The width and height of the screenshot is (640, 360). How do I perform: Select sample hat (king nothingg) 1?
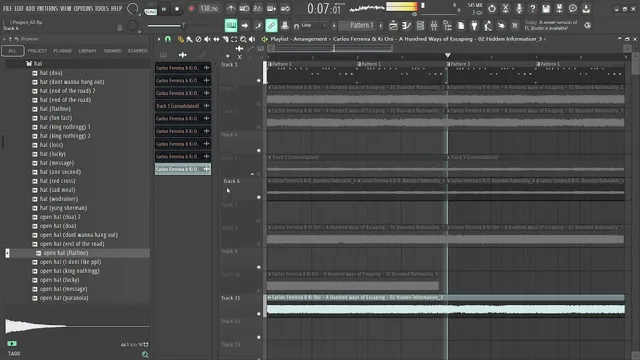[65, 127]
